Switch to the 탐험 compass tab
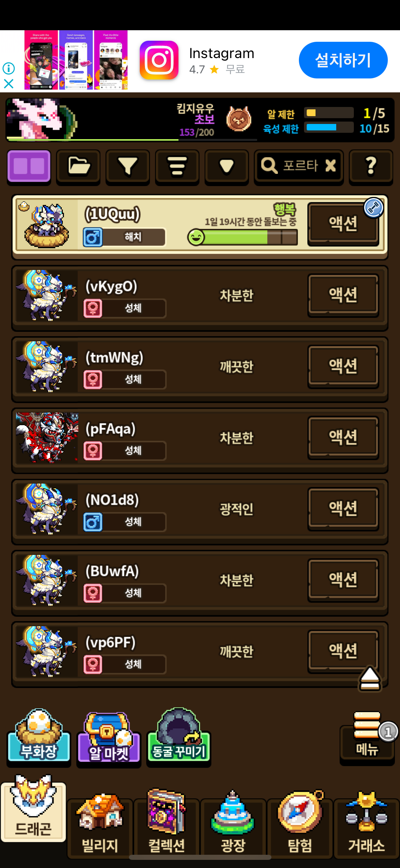Screen dimensions: 400x868 (x=300, y=823)
